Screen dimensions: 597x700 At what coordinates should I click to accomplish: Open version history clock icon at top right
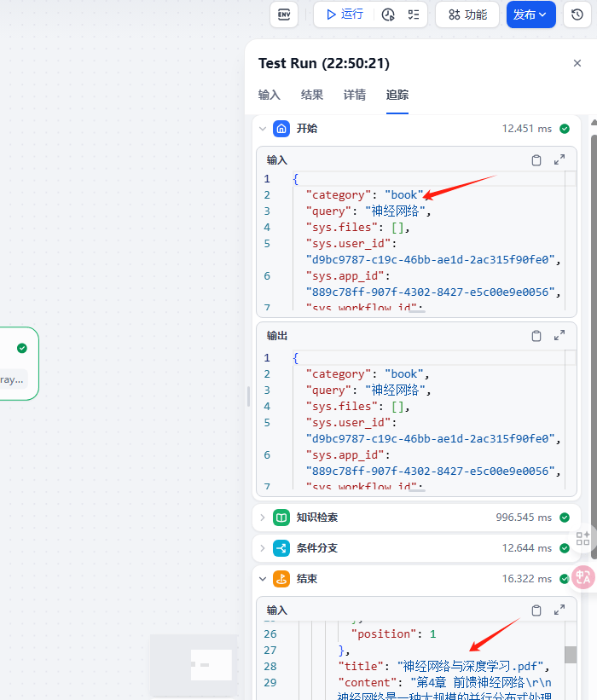click(x=577, y=14)
